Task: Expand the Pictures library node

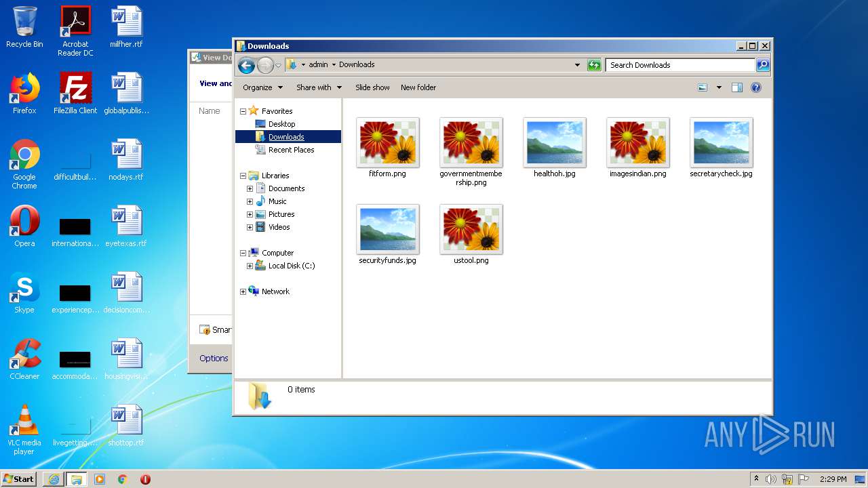Action: coord(250,214)
